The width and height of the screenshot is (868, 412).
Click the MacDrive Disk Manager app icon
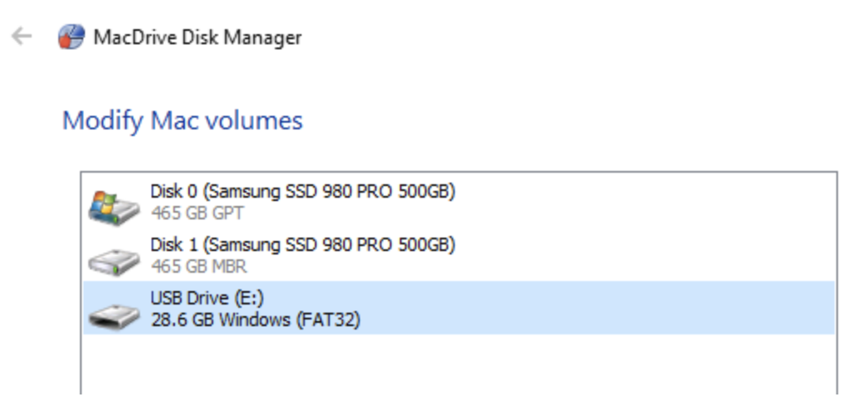[x=72, y=38]
